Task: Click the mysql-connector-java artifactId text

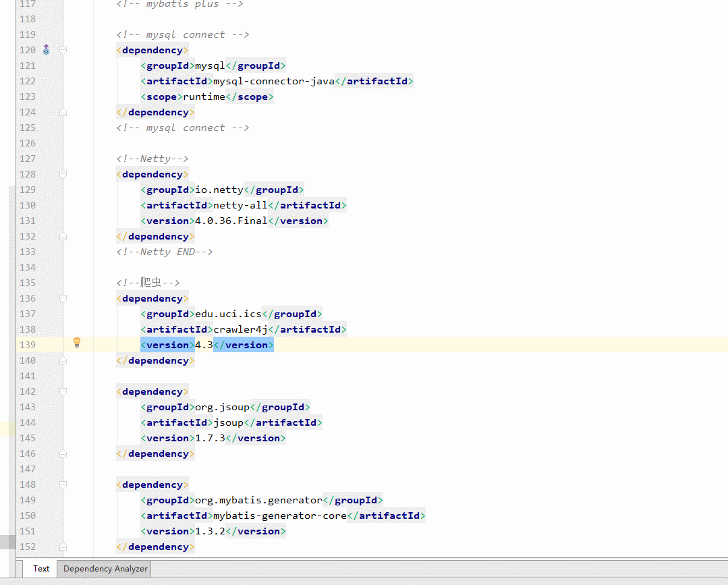Action: coord(274,81)
